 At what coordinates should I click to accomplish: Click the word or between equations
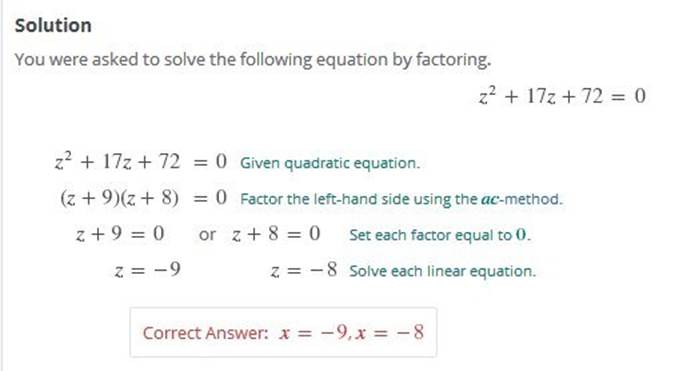[x=207, y=235]
